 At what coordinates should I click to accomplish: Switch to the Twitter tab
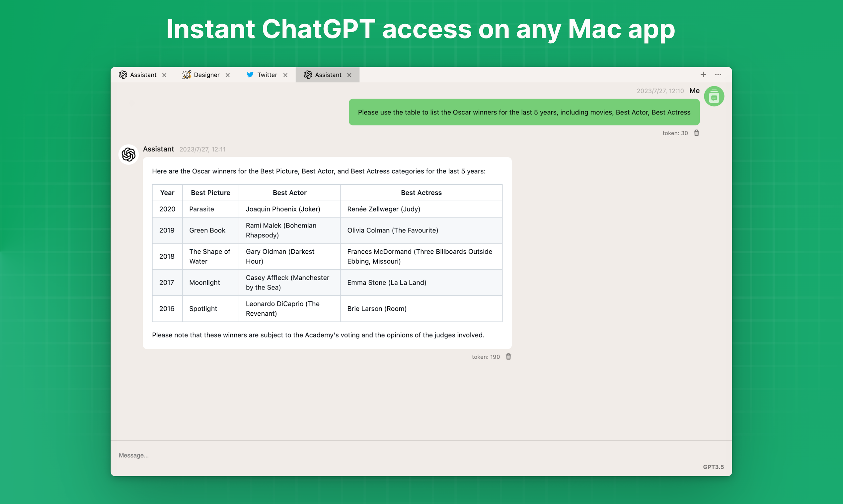click(x=267, y=75)
